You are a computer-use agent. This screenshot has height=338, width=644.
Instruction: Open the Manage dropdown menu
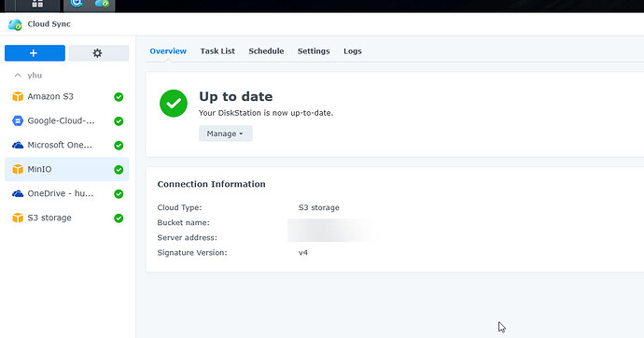pos(226,134)
